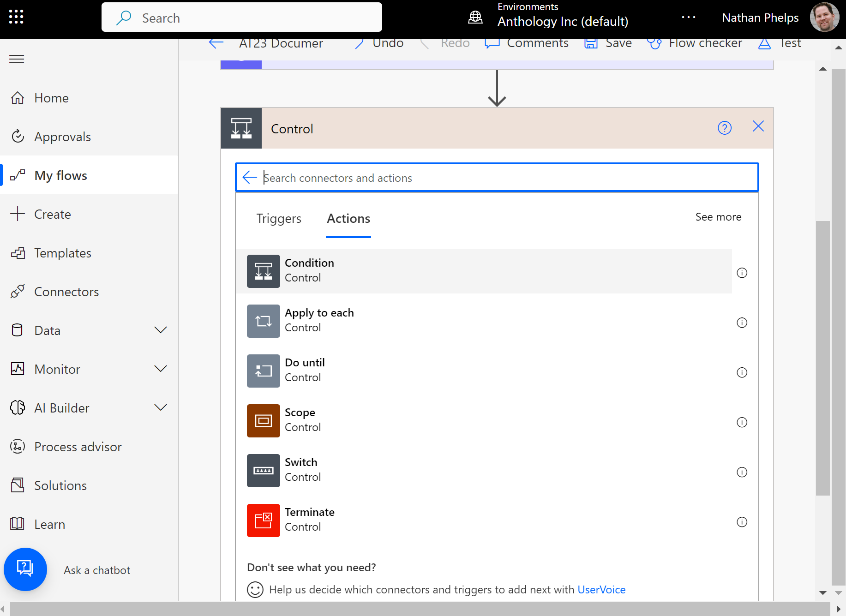The height and width of the screenshot is (616, 846).
Task: Click See more link
Action: (718, 217)
